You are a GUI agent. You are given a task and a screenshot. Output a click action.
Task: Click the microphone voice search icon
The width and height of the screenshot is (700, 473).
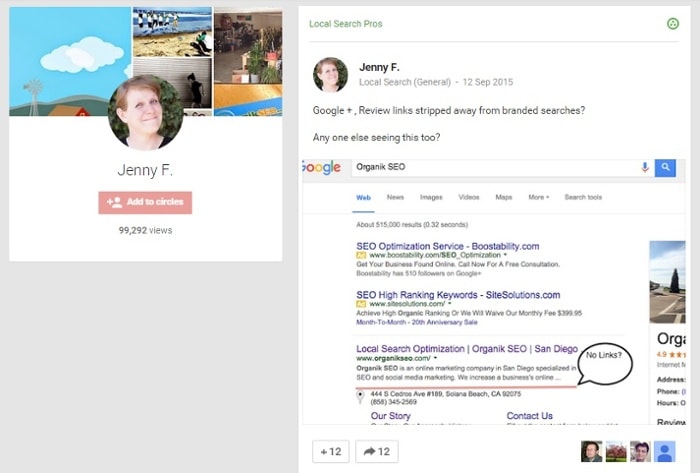tap(645, 167)
